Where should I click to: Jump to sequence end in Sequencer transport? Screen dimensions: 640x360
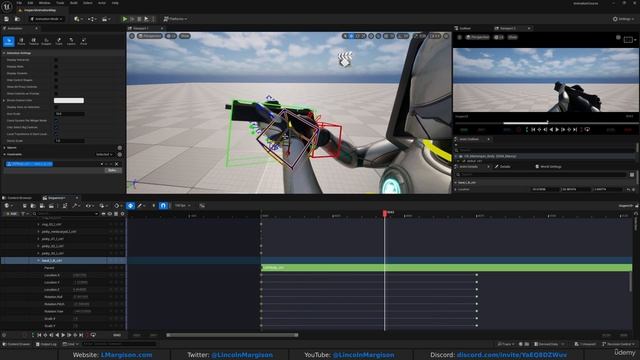tap(81, 335)
